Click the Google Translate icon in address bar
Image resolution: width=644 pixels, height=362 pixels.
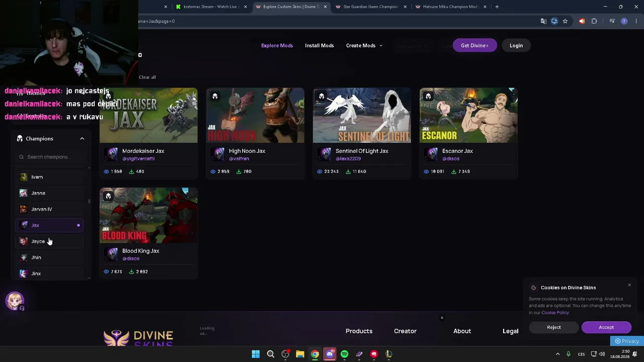click(x=543, y=21)
